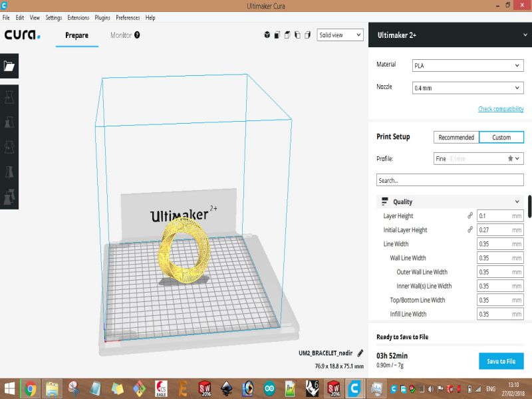The height and width of the screenshot is (399, 532).
Task: Click the settings panel scrollbar
Action: [x=529, y=207]
